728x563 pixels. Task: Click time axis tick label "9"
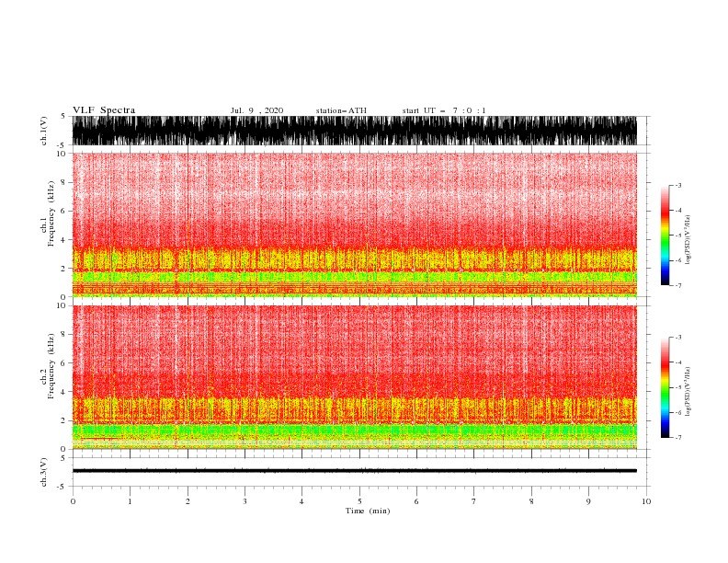click(588, 501)
